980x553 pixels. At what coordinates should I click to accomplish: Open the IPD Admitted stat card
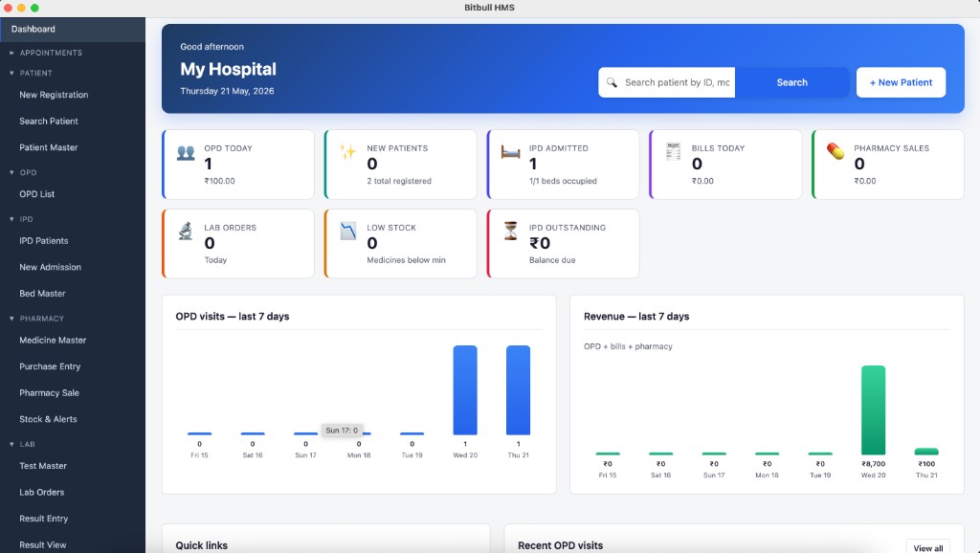563,165
